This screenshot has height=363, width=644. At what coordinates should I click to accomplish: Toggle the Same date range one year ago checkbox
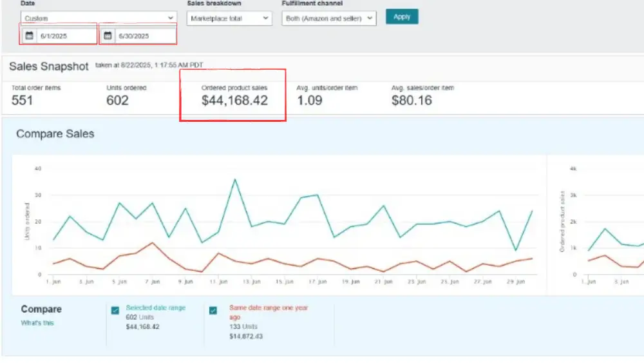pyautogui.click(x=214, y=311)
